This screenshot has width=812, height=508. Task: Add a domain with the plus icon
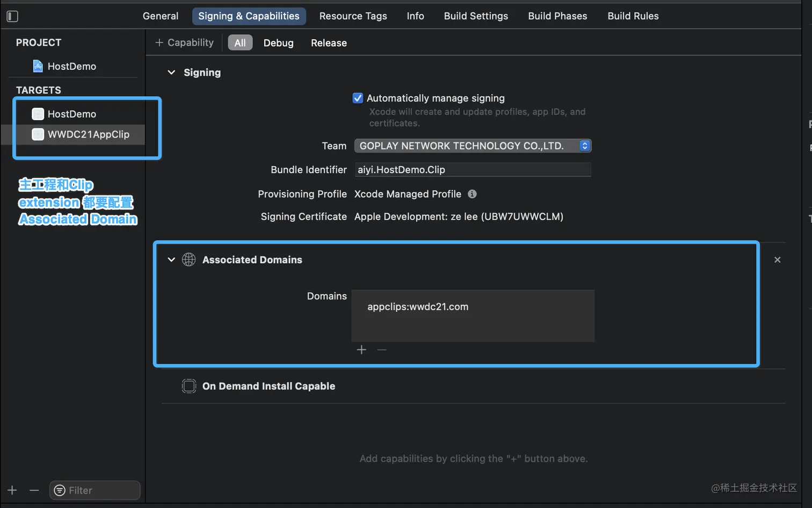point(361,350)
